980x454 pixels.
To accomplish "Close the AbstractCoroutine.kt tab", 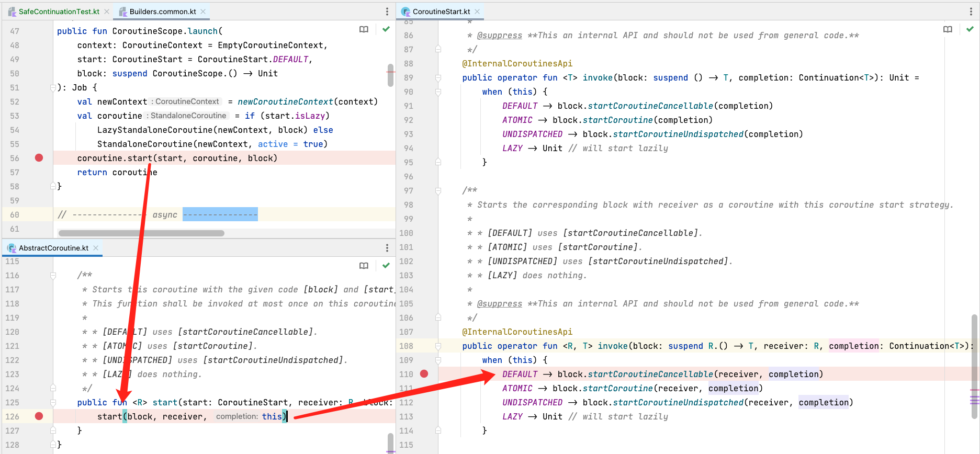I will pyautogui.click(x=96, y=248).
